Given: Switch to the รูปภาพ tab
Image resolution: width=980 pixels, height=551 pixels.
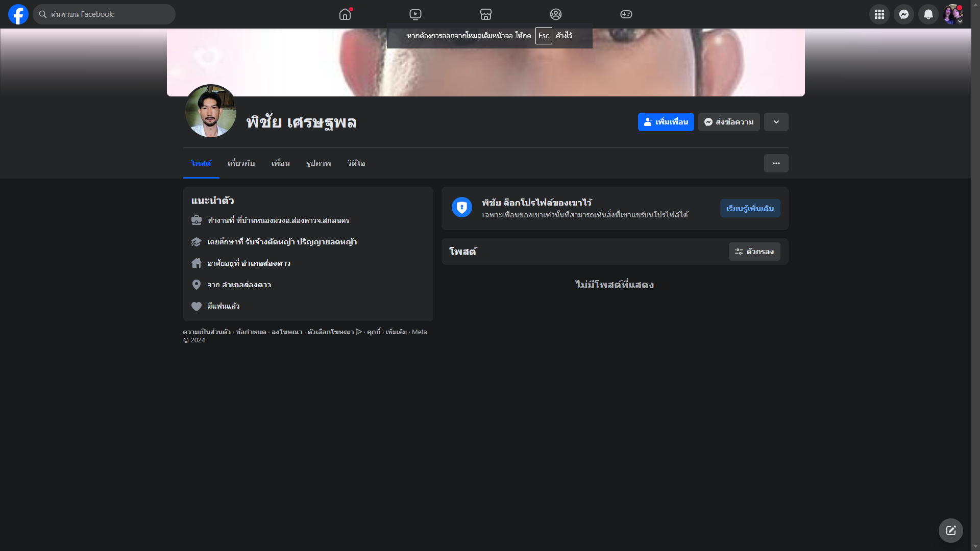Looking at the screenshot, I should click(x=318, y=163).
